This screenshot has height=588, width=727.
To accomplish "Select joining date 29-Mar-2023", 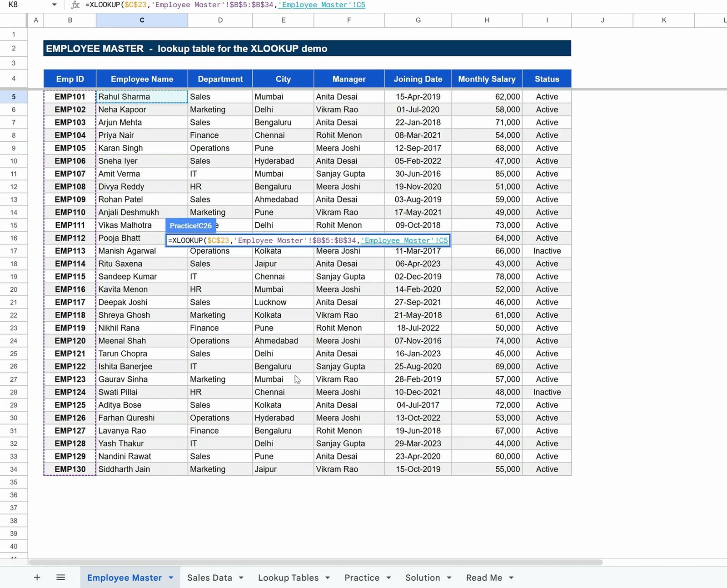I will click(x=418, y=443).
